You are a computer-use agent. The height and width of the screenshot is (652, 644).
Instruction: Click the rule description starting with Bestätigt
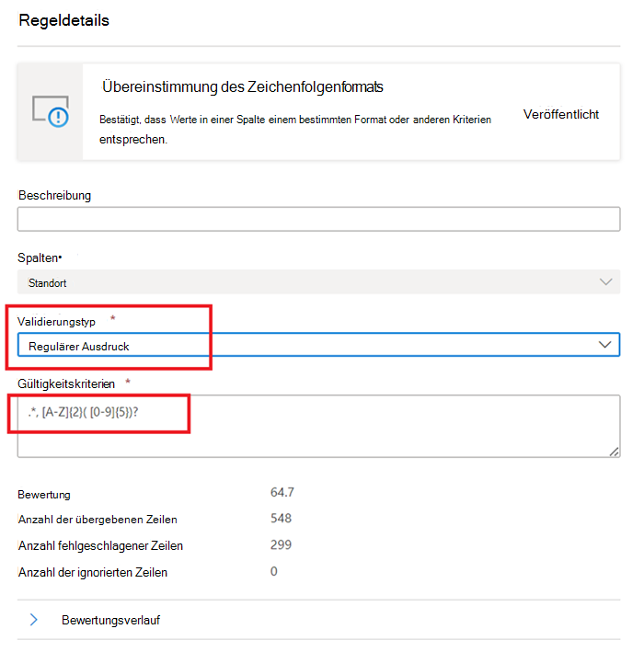coord(295,130)
